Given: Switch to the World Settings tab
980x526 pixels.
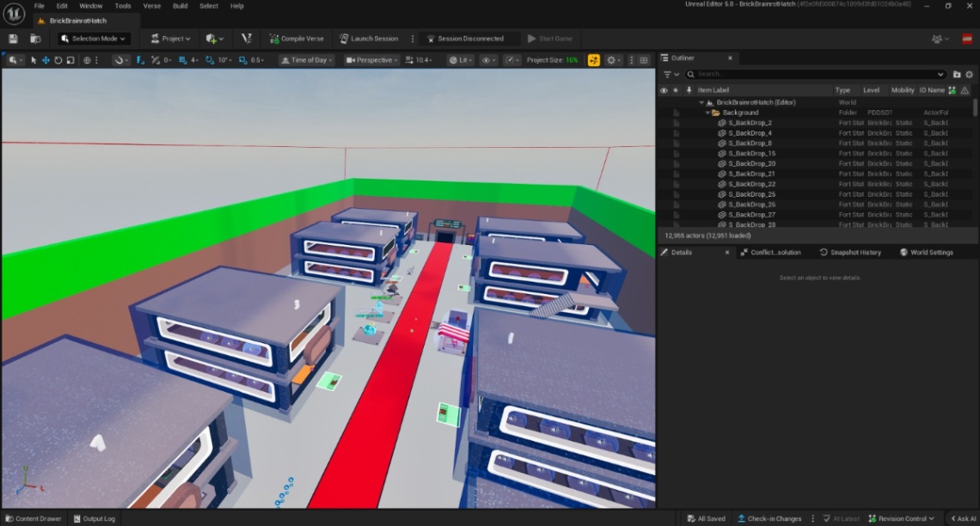Looking at the screenshot, I should coord(931,253).
